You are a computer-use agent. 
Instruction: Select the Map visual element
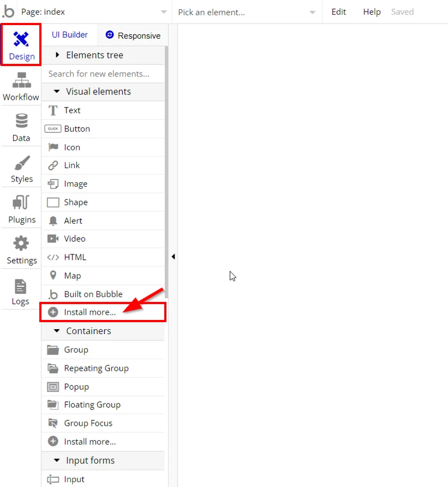coord(72,276)
